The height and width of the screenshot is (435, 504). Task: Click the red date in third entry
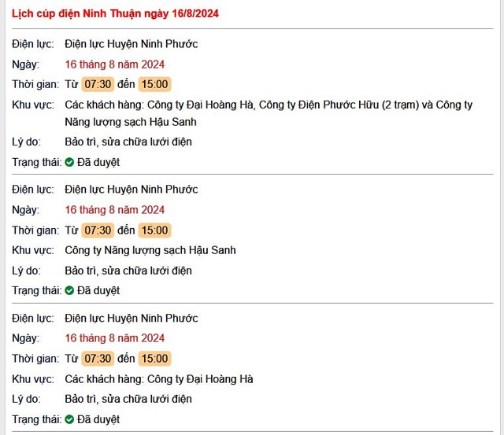[x=115, y=338]
